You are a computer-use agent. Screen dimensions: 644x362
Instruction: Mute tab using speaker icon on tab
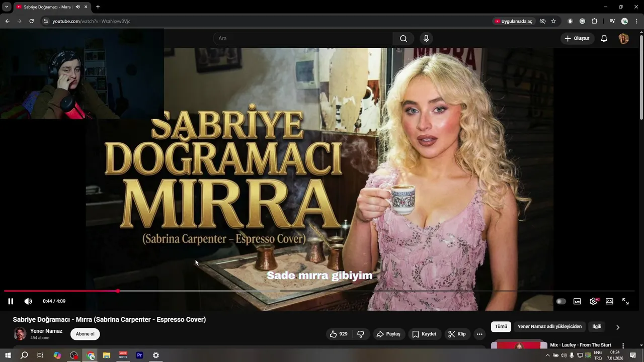point(77,7)
